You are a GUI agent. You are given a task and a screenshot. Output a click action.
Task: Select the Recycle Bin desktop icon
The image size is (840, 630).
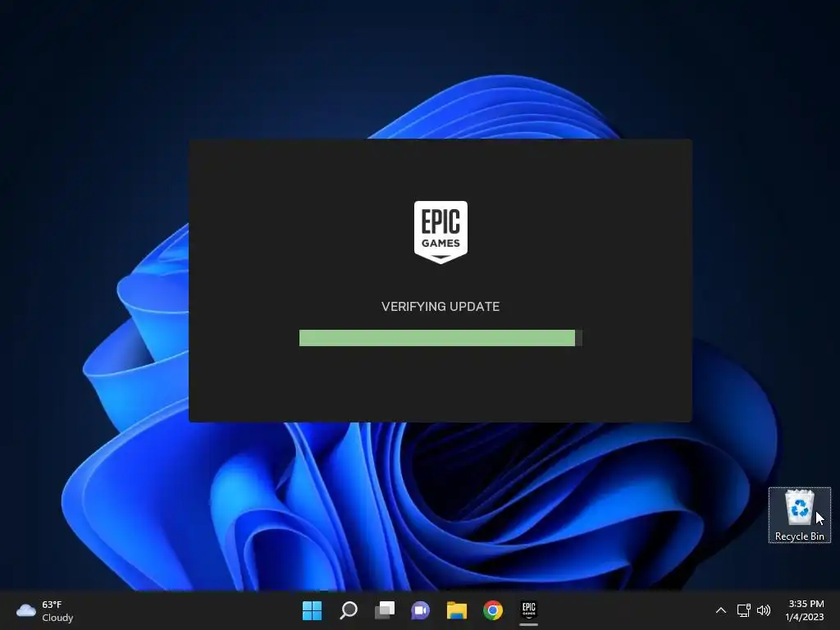click(799, 515)
